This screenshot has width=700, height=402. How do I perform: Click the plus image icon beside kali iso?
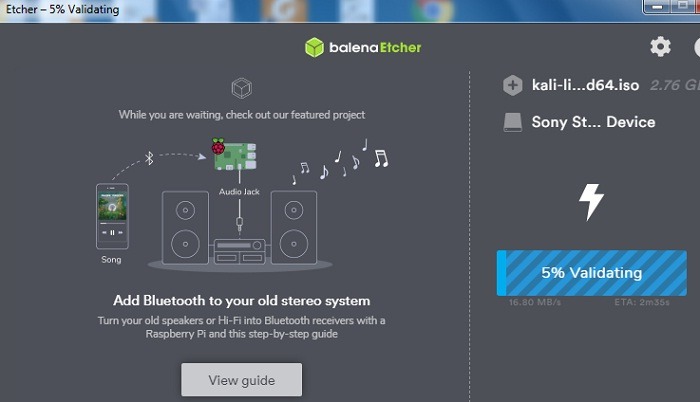(512, 85)
